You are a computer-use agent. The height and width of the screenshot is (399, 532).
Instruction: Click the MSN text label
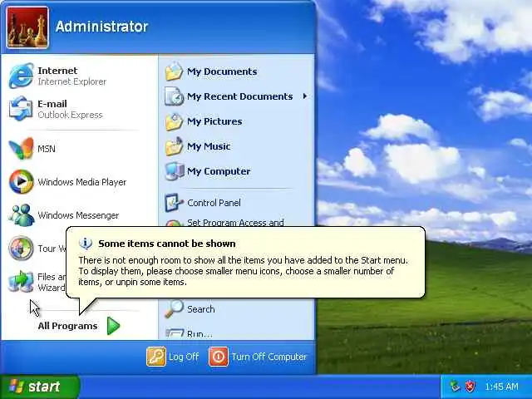[x=47, y=148]
